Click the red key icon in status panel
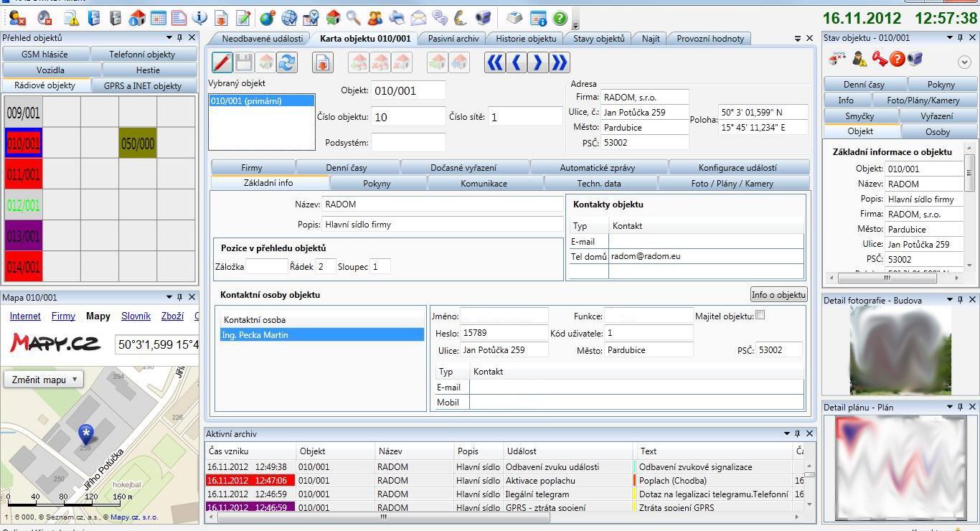 tap(879, 59)
